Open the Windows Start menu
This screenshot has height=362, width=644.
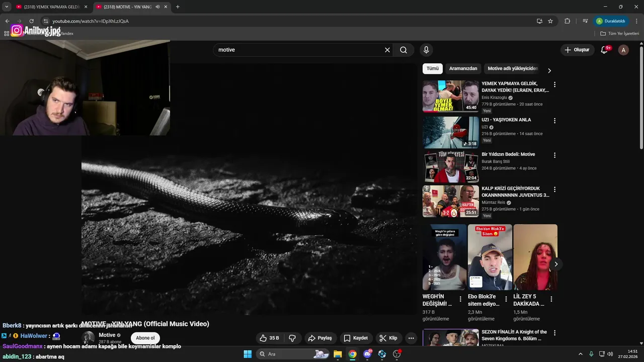coord(248,354)
